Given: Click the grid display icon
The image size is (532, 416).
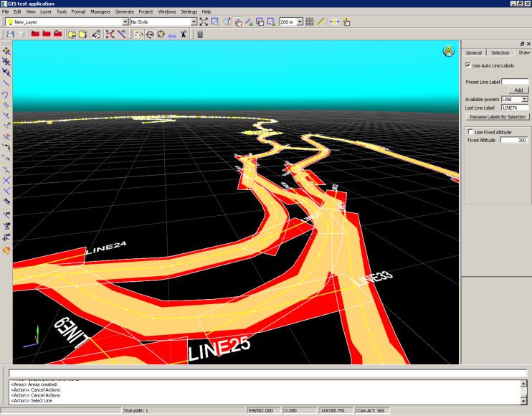Looking at the screenshot, I should click(x=310, y=22).
